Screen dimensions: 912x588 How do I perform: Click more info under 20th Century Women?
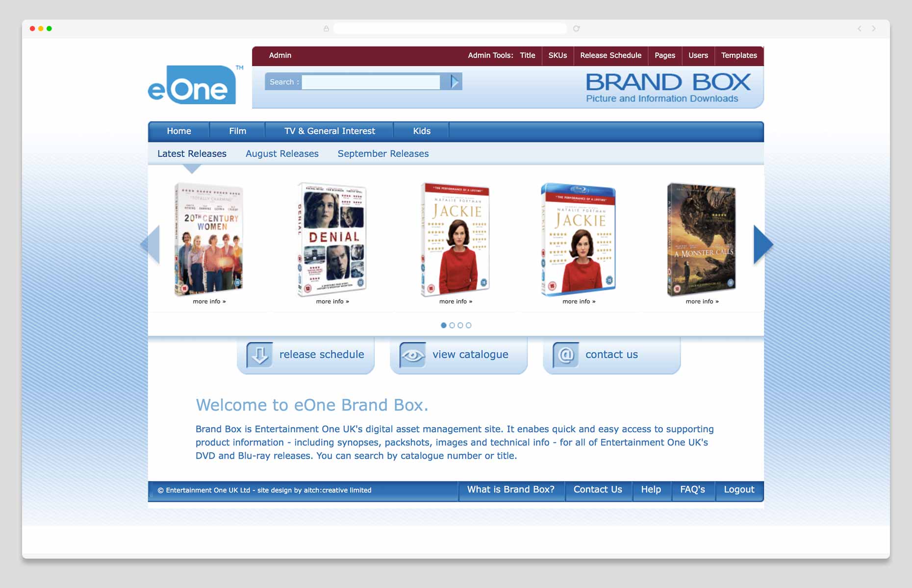(209, 301)
